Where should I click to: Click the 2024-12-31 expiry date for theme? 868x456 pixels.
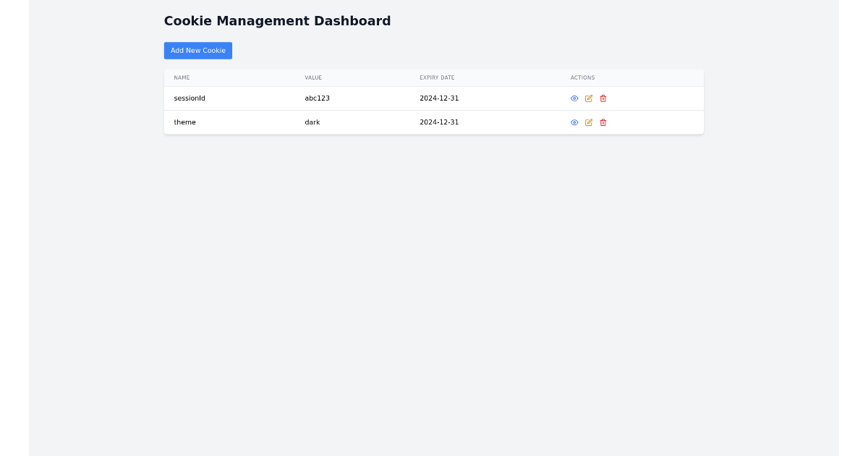point(439,122)
